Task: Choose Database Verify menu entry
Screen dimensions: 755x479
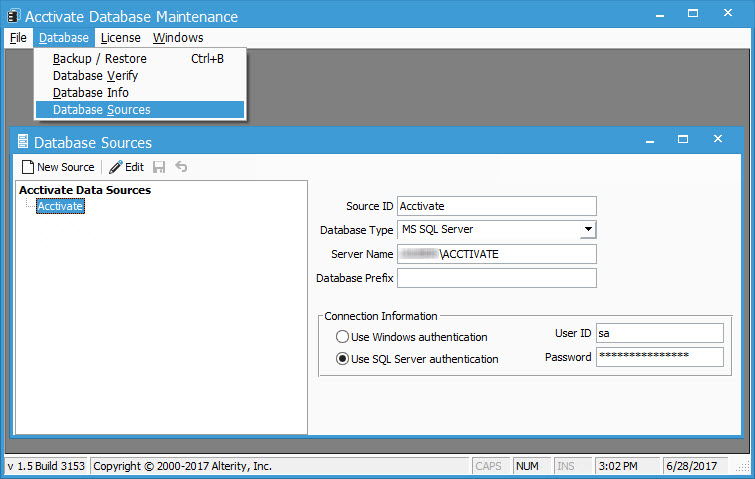Action: click(140, 76)
